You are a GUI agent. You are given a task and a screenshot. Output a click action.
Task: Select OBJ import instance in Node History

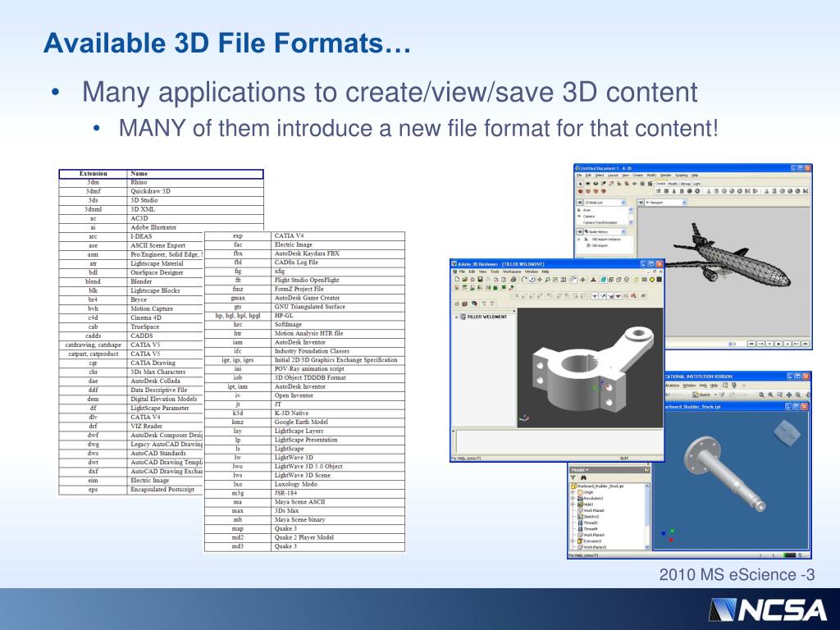click(x=606, y=240)
